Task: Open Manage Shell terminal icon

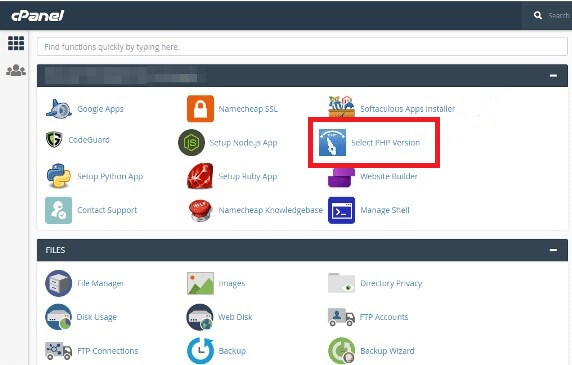Action: pos(341,210)
